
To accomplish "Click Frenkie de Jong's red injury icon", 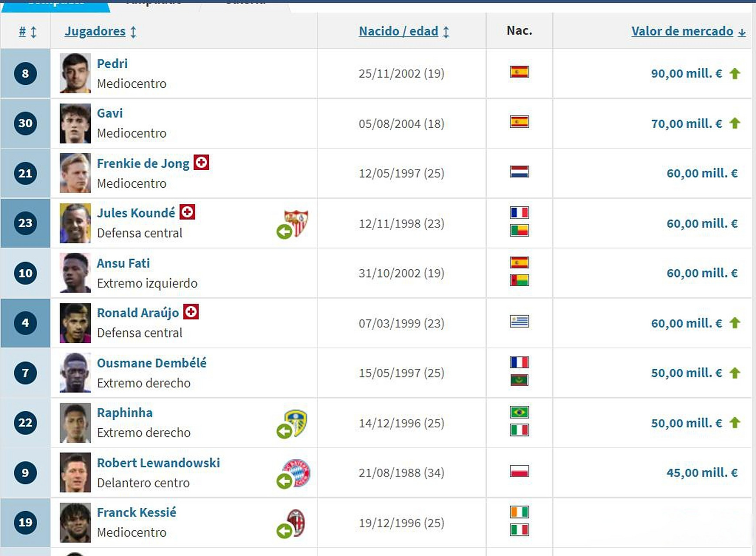I will click(201, 162).
